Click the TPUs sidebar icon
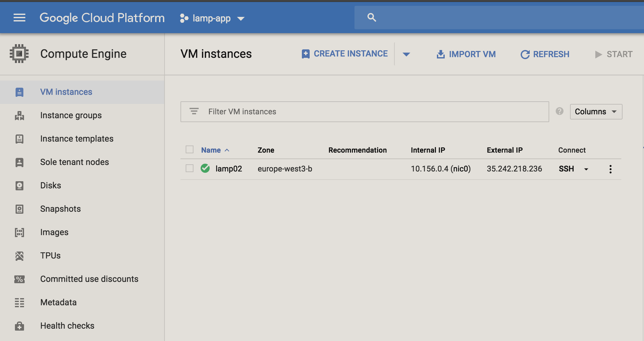This screenshot has width=644, height=341. [x=19, y=256]
